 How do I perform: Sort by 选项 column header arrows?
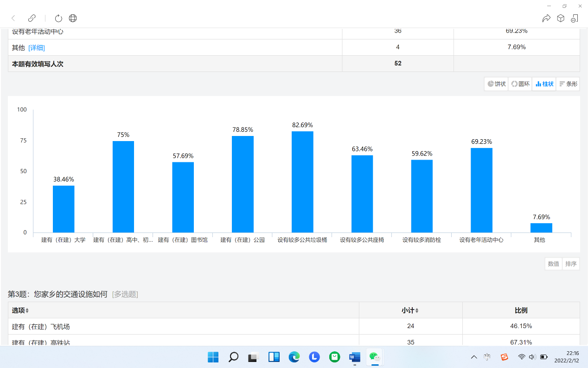(x=27, y=310)
